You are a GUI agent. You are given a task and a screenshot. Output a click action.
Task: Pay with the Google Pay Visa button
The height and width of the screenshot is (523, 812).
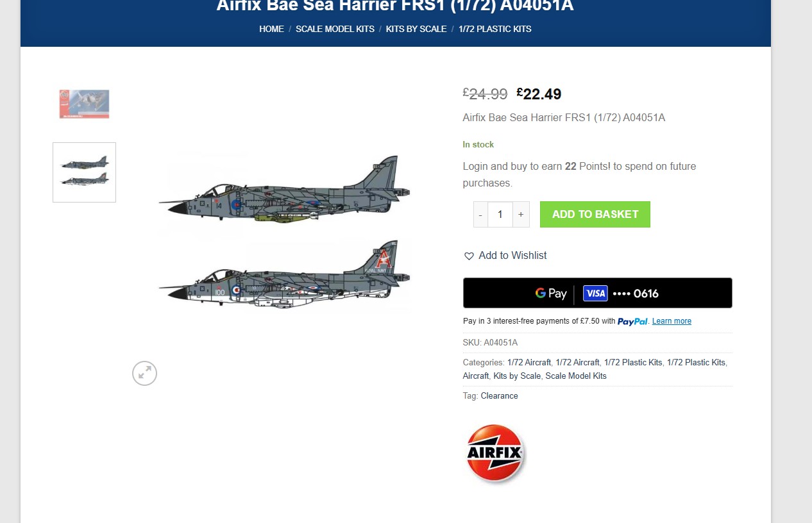[x=597, y=293]
